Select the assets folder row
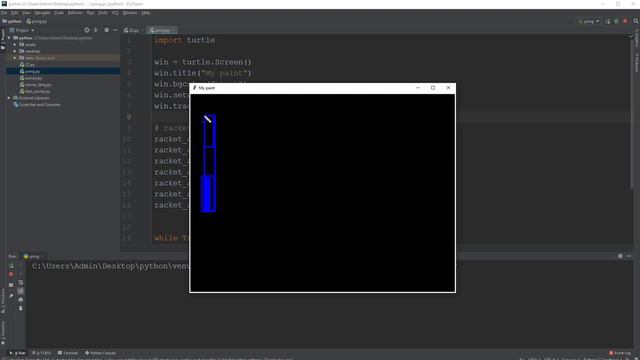Screen dimensions: 640x360 (63, 44)
